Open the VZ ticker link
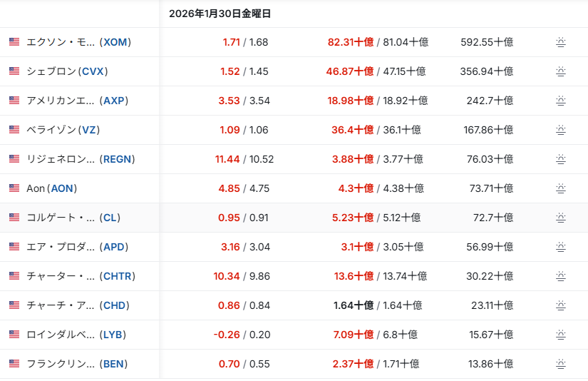 [89, 130]
